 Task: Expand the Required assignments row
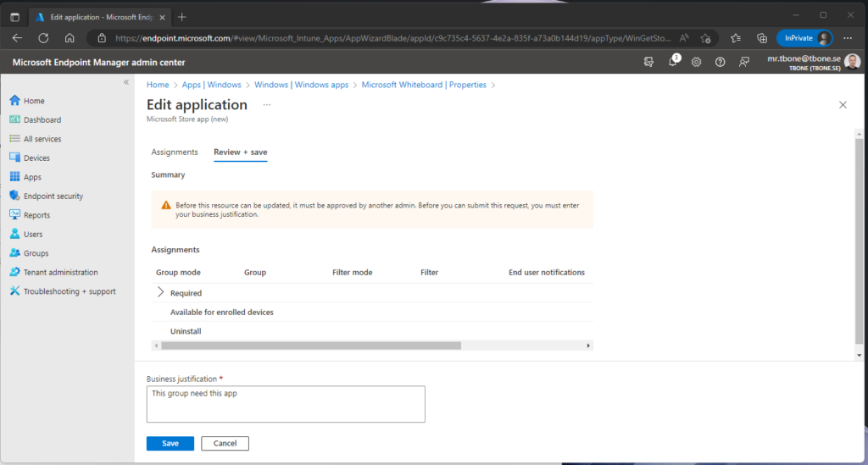pyautogui.click(x=160, y=292)
